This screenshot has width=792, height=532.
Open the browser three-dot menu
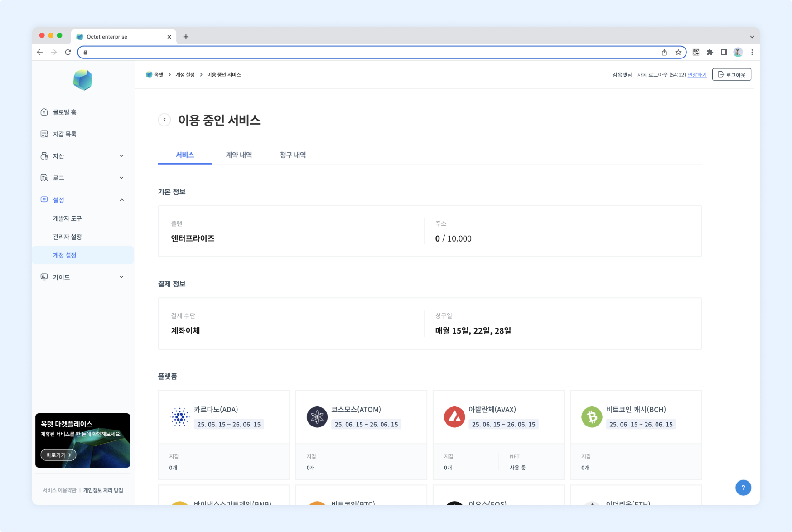pos(752,52)
